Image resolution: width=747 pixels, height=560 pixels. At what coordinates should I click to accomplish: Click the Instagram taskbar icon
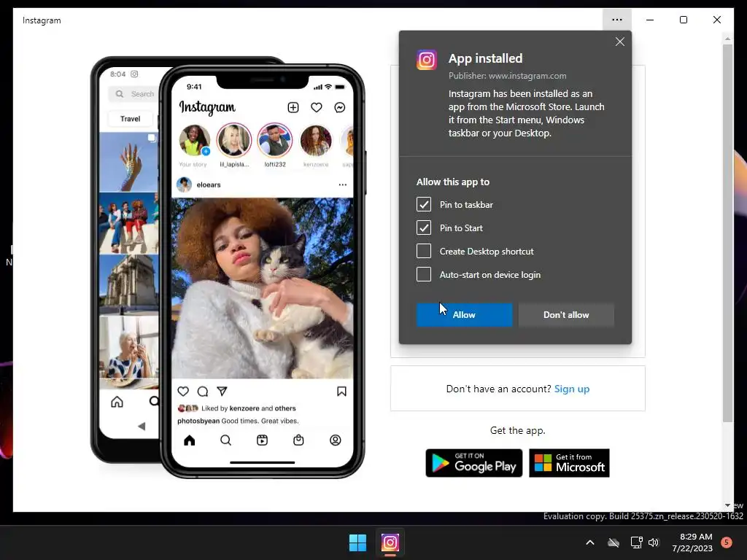coord(390,542)
